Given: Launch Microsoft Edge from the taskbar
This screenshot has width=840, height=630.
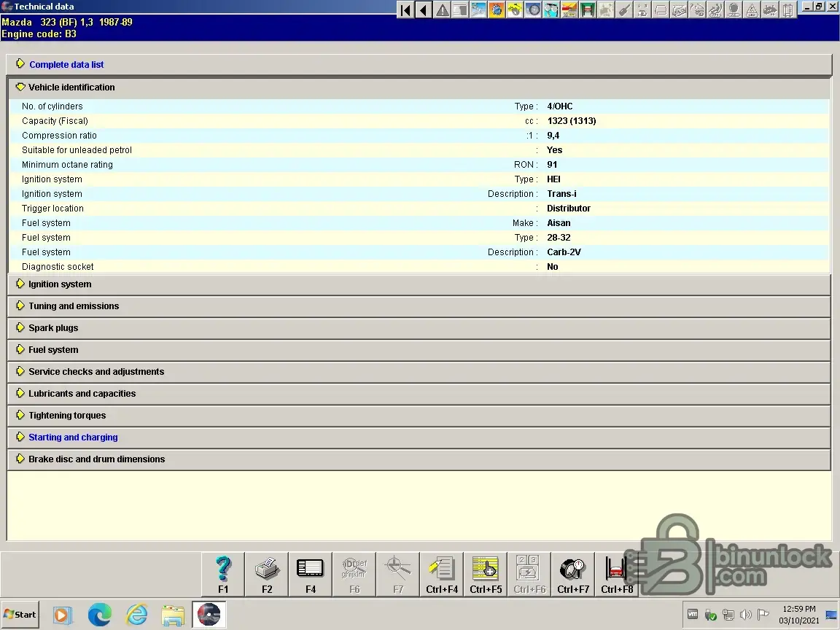Looking at the screenshot, I should 100,615.
